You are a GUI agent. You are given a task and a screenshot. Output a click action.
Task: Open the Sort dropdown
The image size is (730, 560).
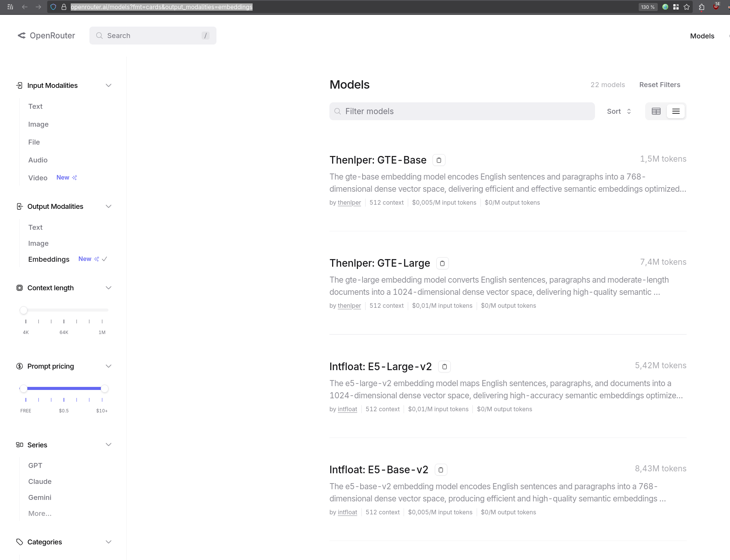click(x=619, y=111)
